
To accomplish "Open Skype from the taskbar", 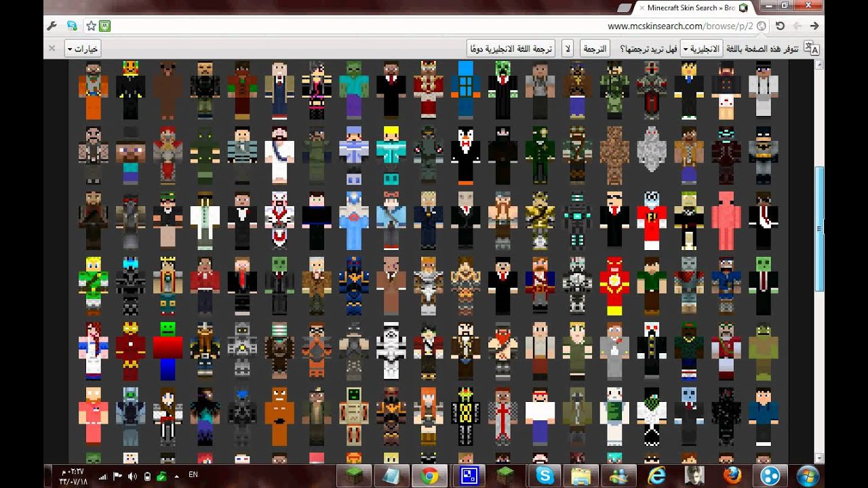I will point(544,475).
